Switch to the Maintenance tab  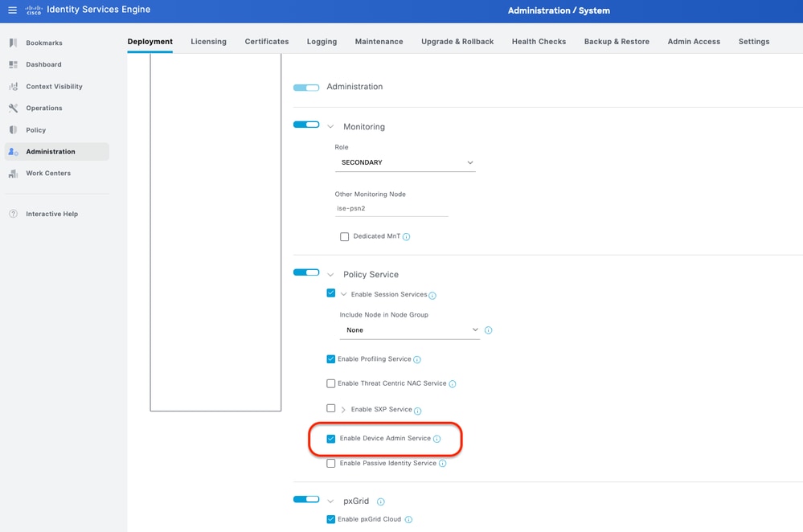[379, 42]
